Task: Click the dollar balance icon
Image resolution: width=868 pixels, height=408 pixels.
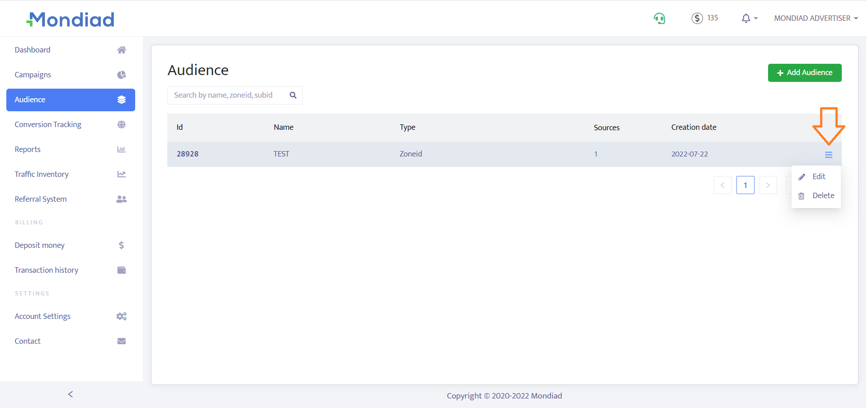Action: (697, 18)
